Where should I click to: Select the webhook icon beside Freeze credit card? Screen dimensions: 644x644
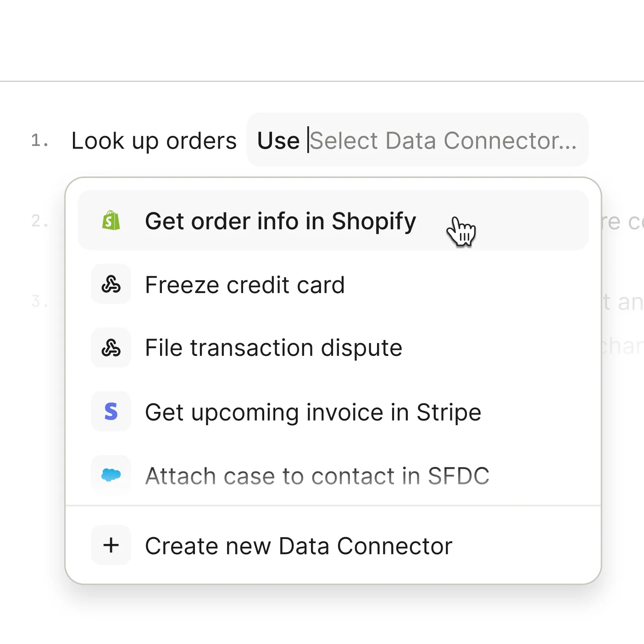(111, 284)
